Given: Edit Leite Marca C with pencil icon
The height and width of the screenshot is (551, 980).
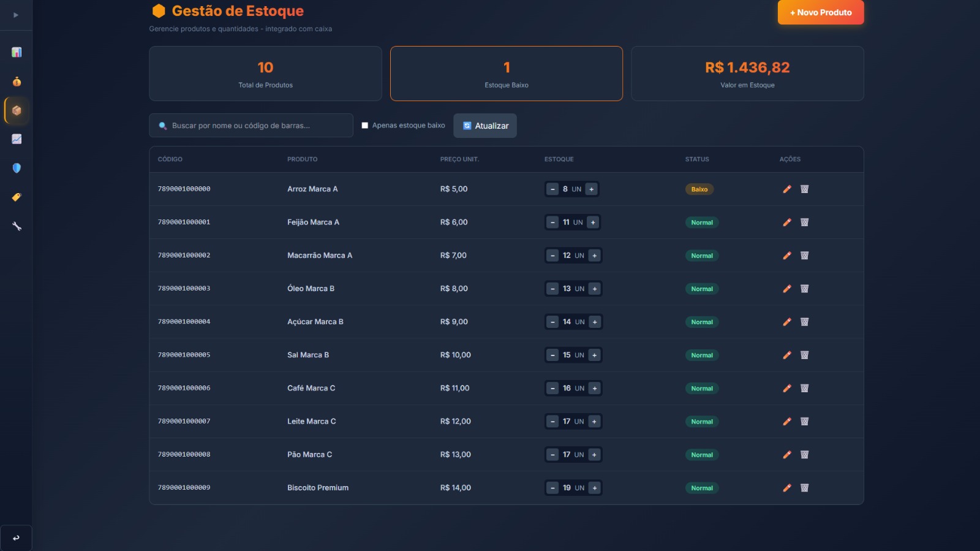Looking at the screenshot, I should [787, 422].
